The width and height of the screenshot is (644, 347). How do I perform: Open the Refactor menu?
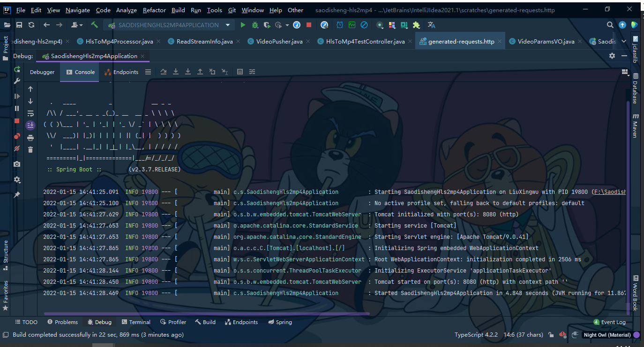[x=154, y=10]
